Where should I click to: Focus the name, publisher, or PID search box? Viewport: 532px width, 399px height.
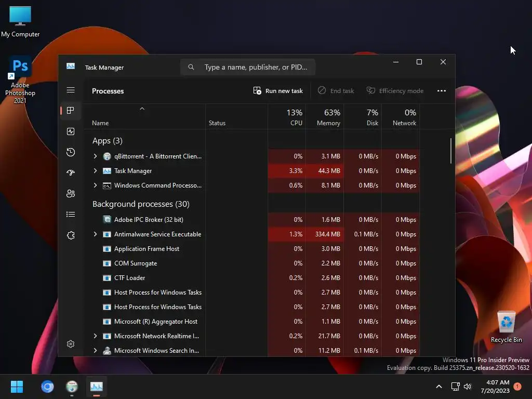(x=248, y=67)
